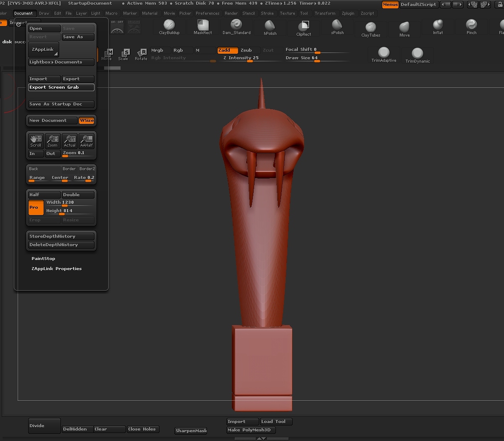
Task: Open the Stroke menu
Action: [267, 13]
